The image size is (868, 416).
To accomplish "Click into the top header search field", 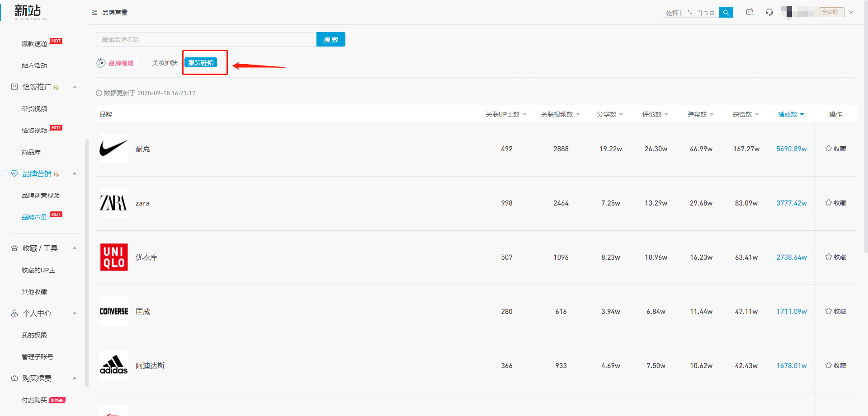I will [690, 13].
